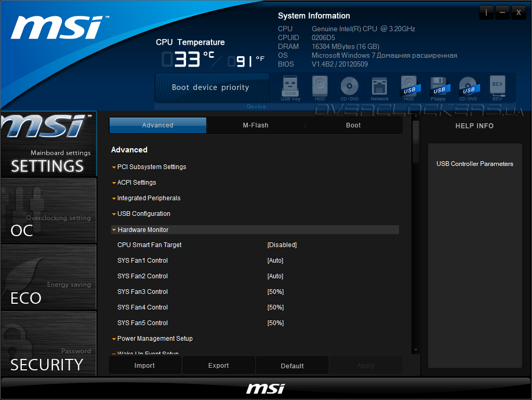The height and width of the screenshot is (400, 532).
Task: Click the Genuine Intel CPU 3.20GHz text
Action: pos(363,29)
